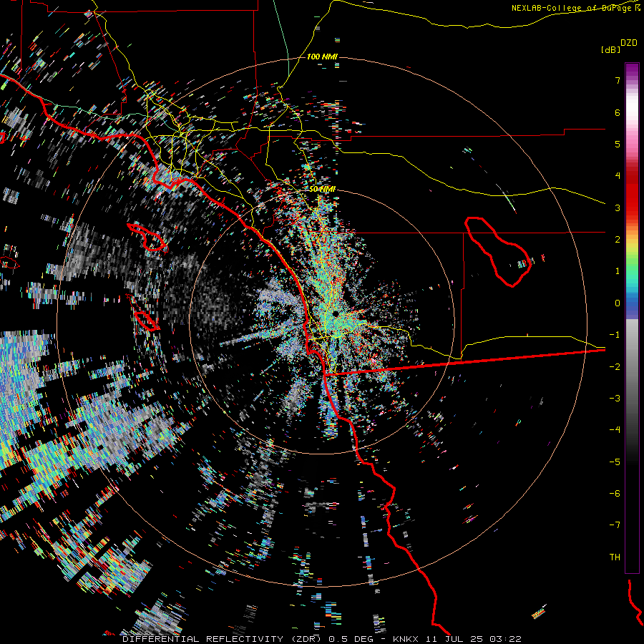This screenshot has width=644, height=644.
Task: Click the "-4" scale value
Action: (615, 430)
